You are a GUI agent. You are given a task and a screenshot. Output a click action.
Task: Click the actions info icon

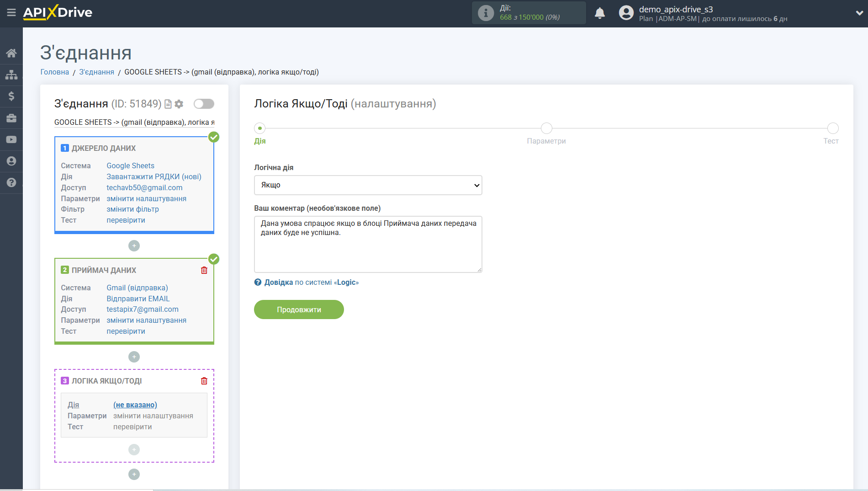[x=486, y=13]
